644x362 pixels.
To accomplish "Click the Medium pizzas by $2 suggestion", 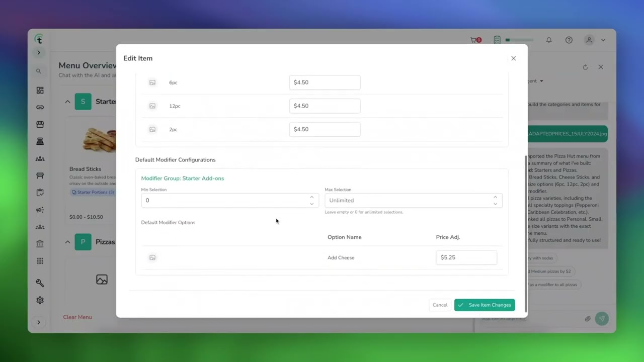I will pos(550,271).
